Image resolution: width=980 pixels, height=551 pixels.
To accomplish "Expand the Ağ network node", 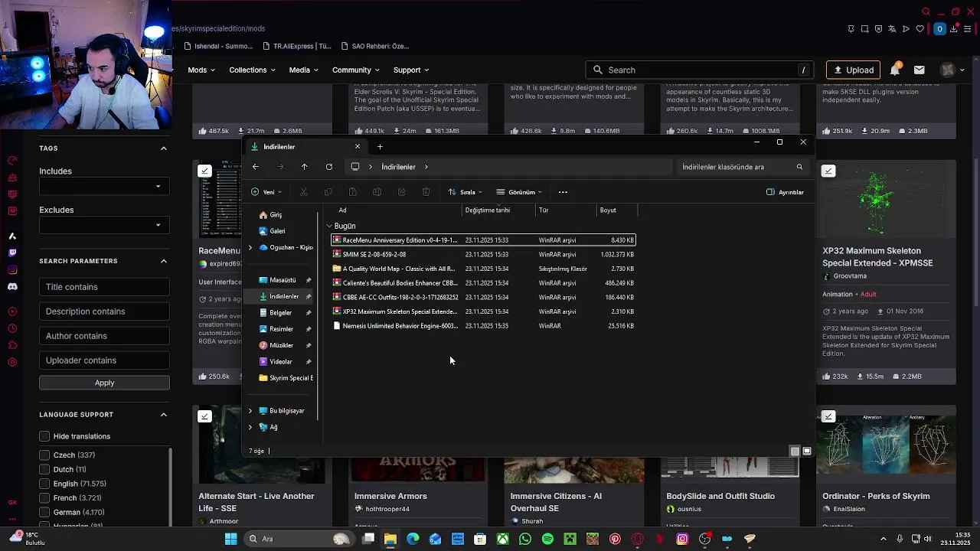I will pos(250,427).
